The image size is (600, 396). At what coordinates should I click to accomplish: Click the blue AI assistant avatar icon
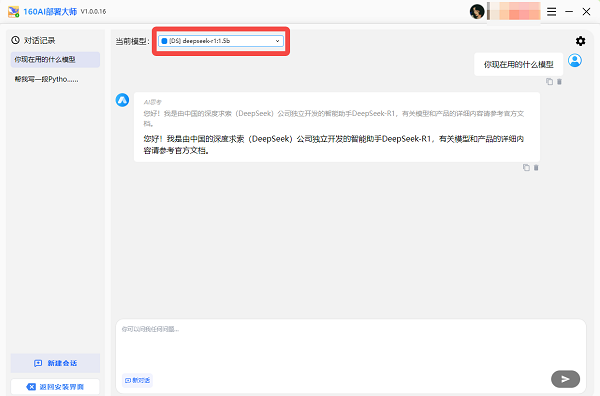[x=122, y=100]
